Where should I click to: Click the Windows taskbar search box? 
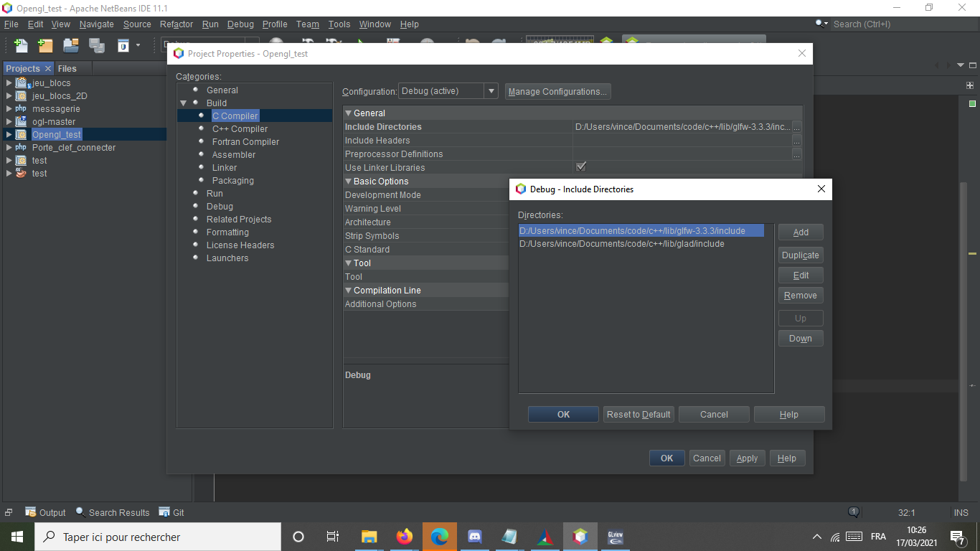157,537
